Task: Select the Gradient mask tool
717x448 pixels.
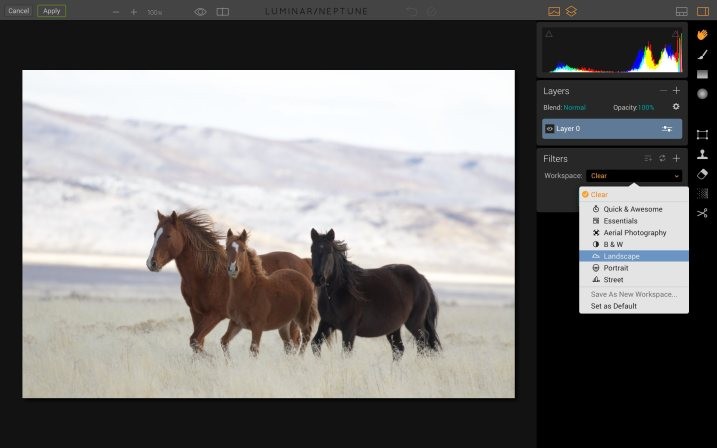Action: pyautogui.click(x=702, y=74)
